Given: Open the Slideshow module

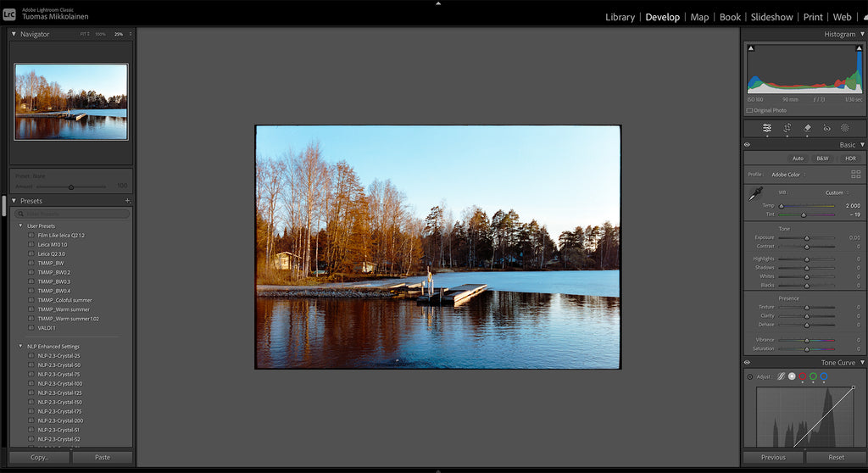Looking at the screenshot, I should [771, 17].
